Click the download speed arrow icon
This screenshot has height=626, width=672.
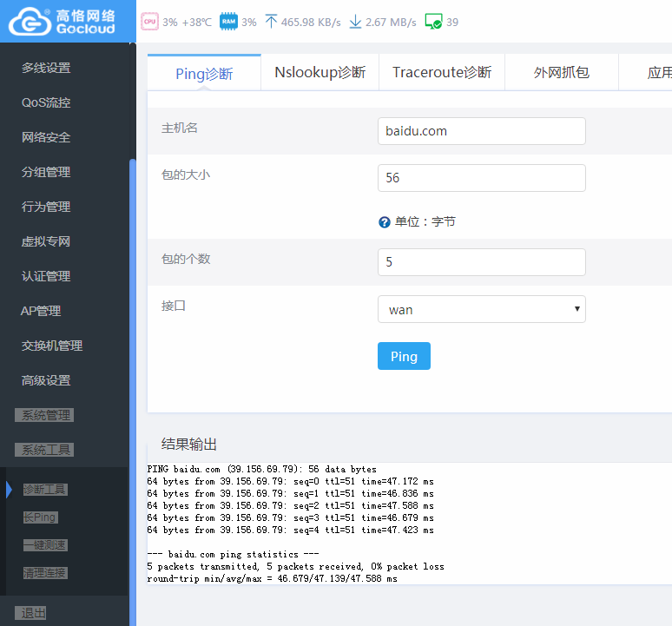(355, 22)
